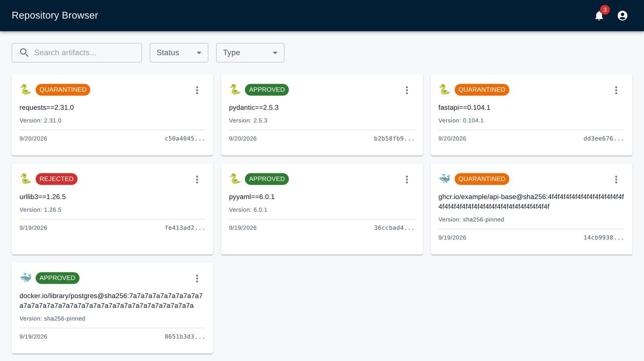Click the QUARANTINED badge on fastapi card
Screen dimensions: 644x361
point(482,90)
